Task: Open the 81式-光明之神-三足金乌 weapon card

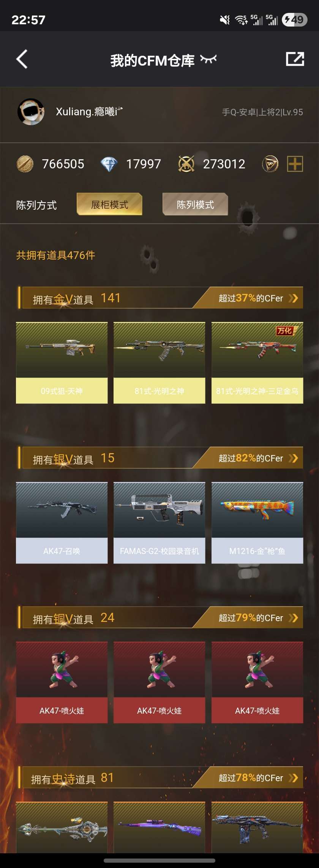Action: pyautogui.click(x=257, y=363)
